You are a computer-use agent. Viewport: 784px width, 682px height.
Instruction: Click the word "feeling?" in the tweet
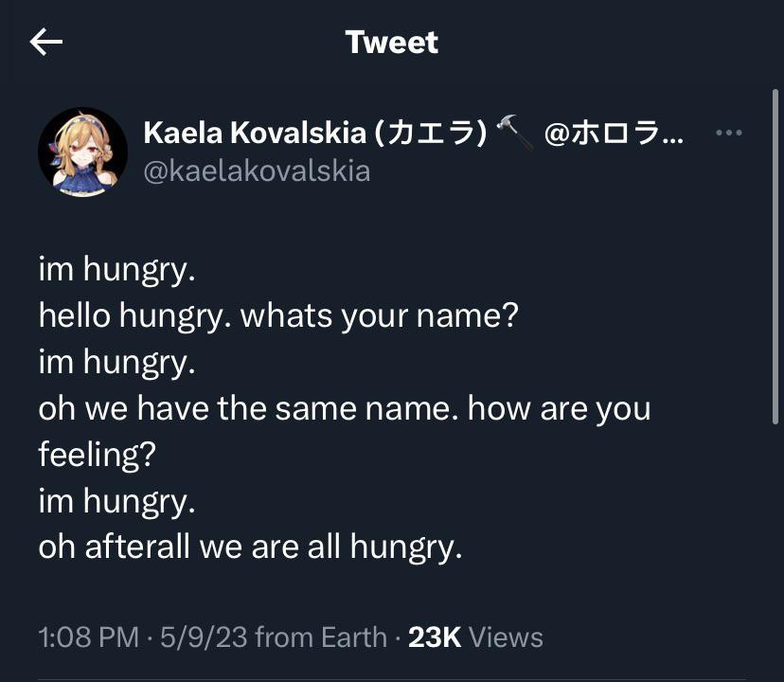94,456
